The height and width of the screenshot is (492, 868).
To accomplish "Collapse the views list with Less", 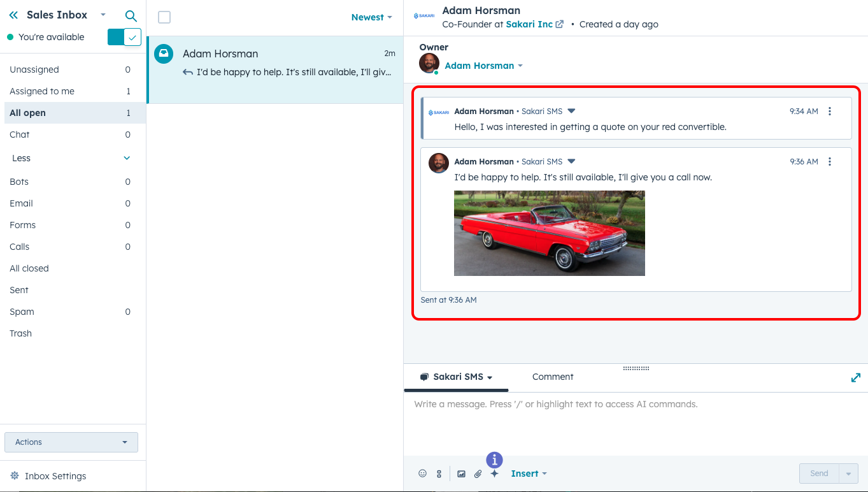I will coord(71,158).
